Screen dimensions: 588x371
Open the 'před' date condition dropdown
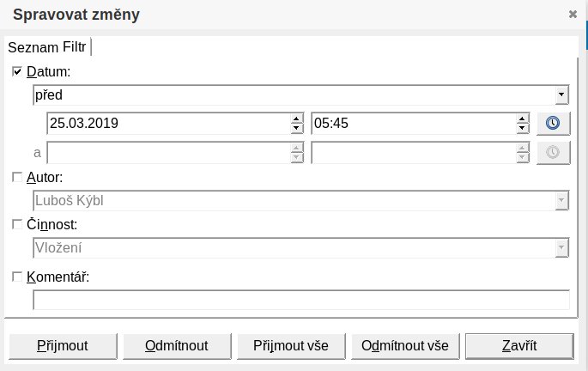(561, 95)
